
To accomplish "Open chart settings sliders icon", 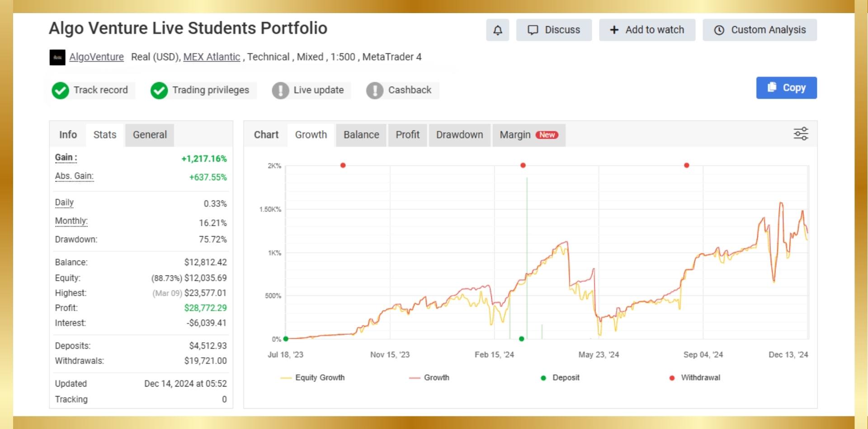I will pos(801,134).
